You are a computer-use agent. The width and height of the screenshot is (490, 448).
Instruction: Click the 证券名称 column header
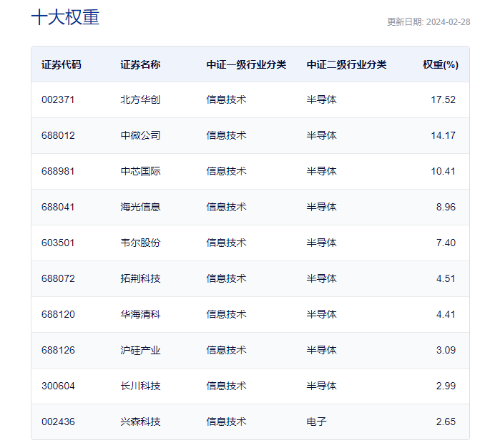(140, 64)
